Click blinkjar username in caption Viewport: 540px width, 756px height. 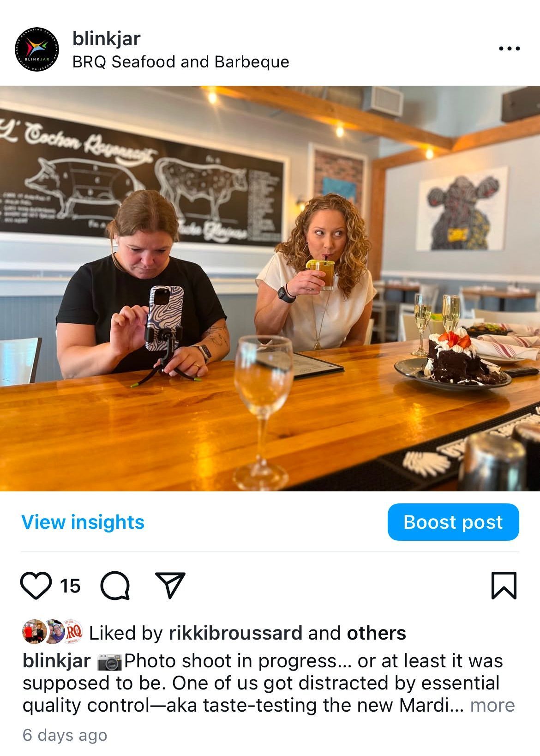coord(57,661)
